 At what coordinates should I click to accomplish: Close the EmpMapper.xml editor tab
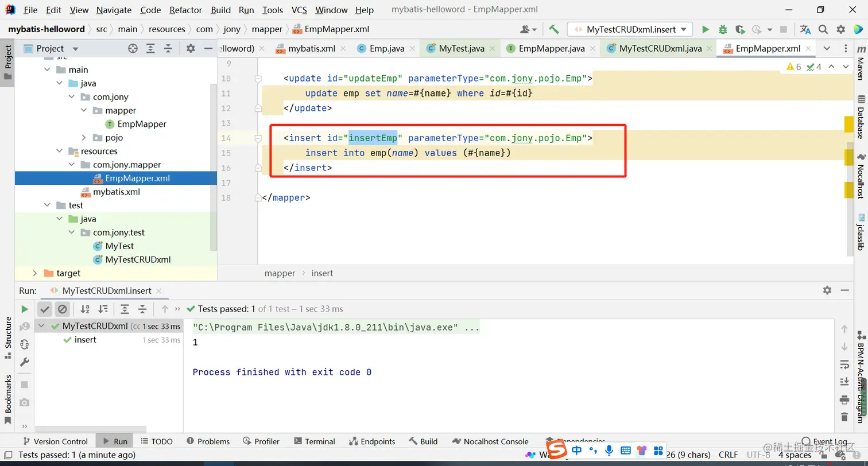point(809,49)
